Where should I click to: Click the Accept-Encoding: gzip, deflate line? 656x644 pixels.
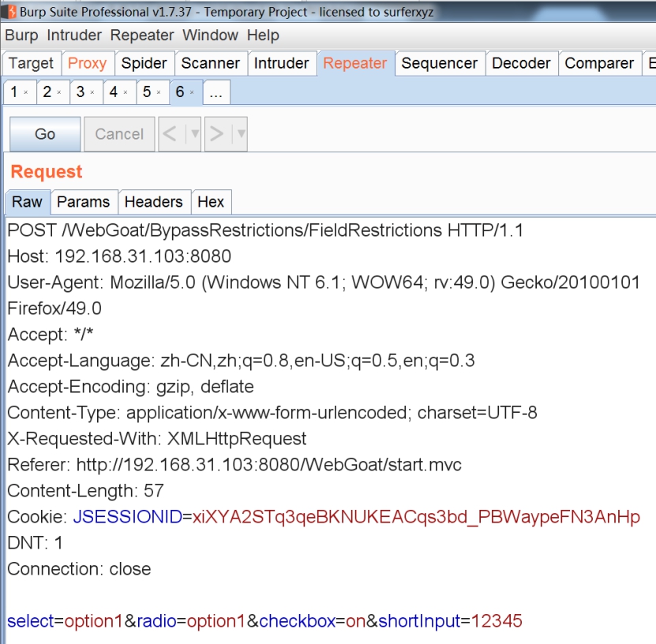(130, 387)
